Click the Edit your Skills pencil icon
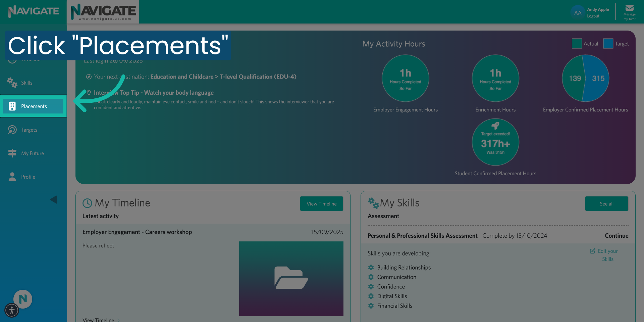644x322 pixels. [x=592, y=251]
